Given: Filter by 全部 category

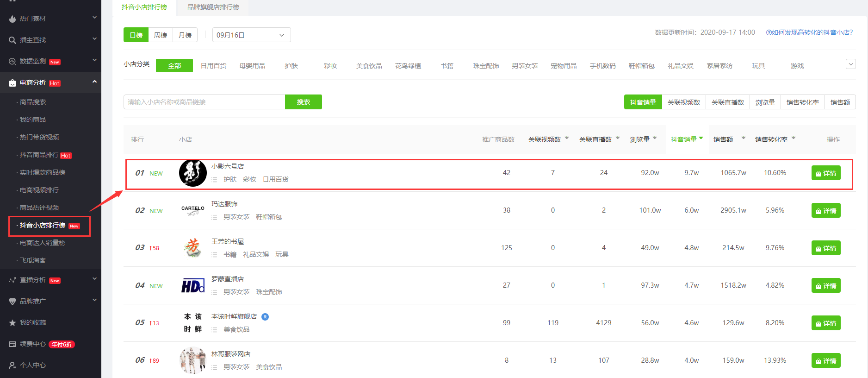Looking at the screenshot, I should click(x=174, y=66).
